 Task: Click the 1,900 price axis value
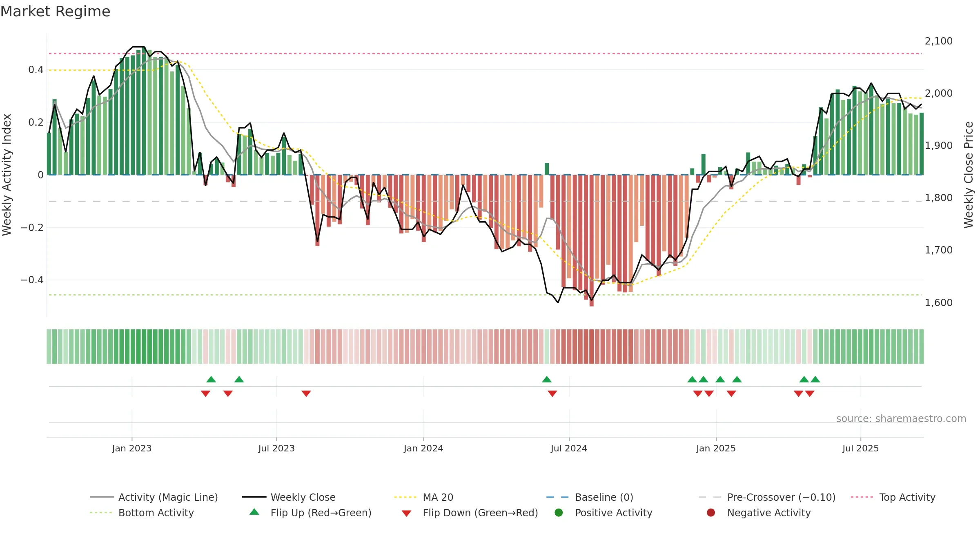click(939, 145)
